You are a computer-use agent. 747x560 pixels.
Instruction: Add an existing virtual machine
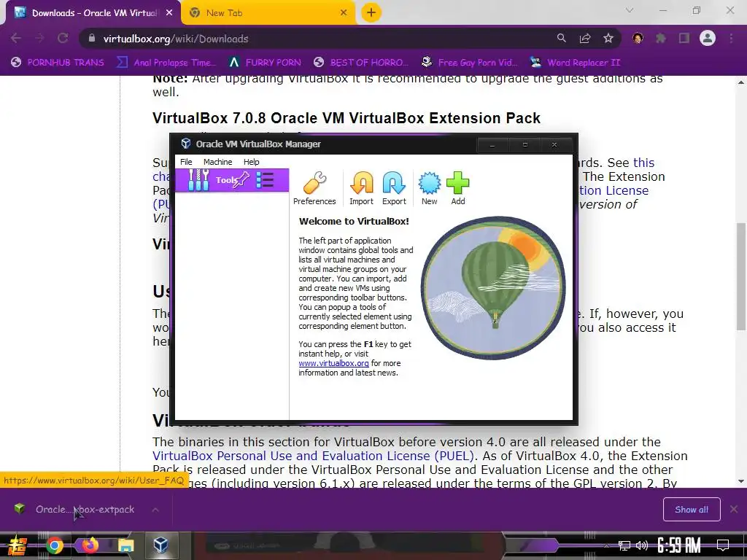[x=458, y=189]
